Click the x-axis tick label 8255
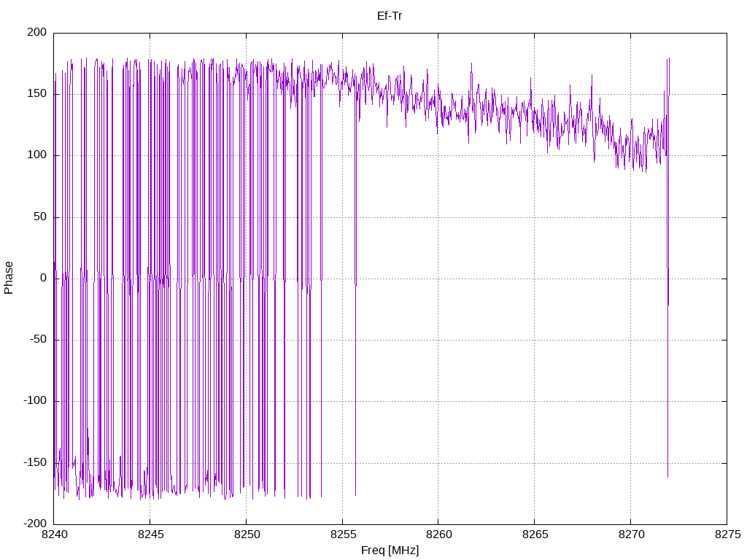This screenshot has width=747, height=560. click(x=343, y=534)
